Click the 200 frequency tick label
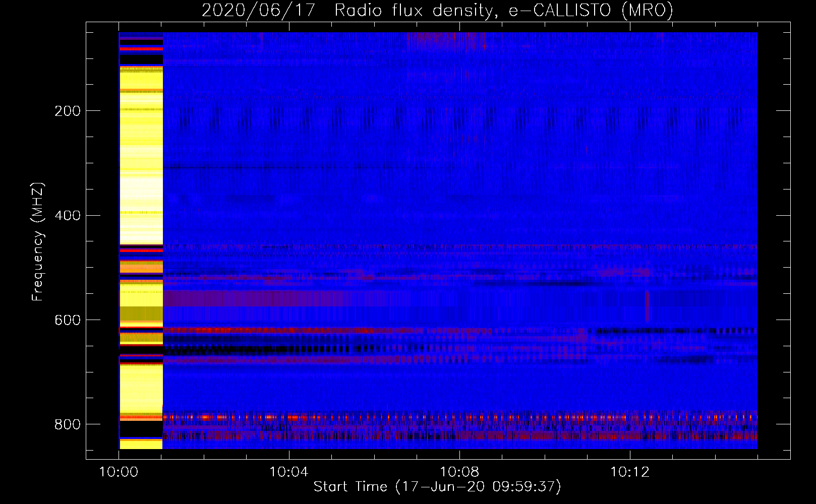The width and height of the screenshot is (816, 504). (x=68, y=111)
